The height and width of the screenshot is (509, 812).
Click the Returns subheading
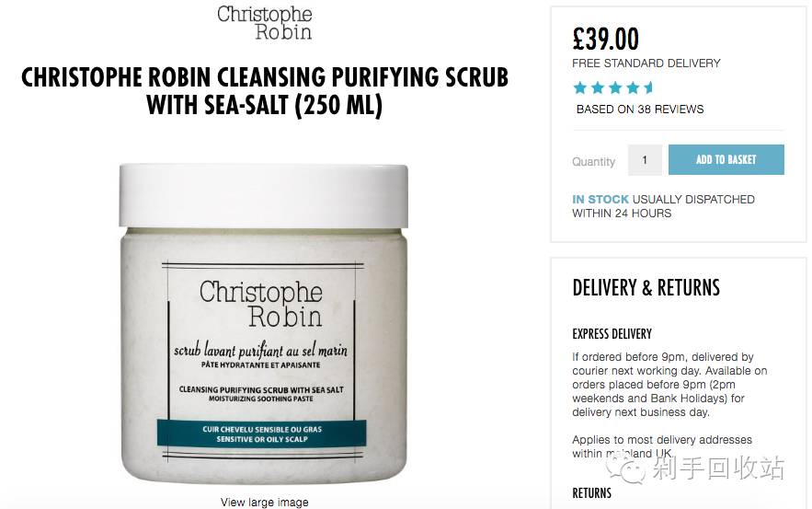click(592, 493)
